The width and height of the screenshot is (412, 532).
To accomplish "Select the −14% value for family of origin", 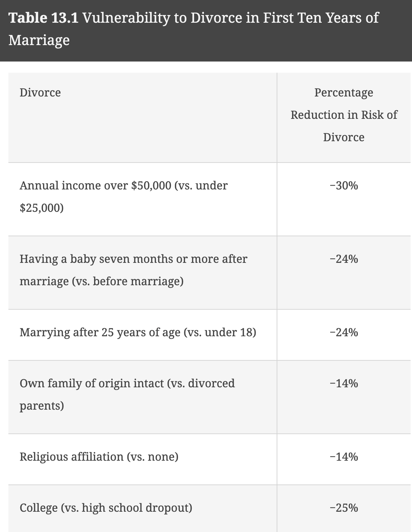I will (343, 383).
